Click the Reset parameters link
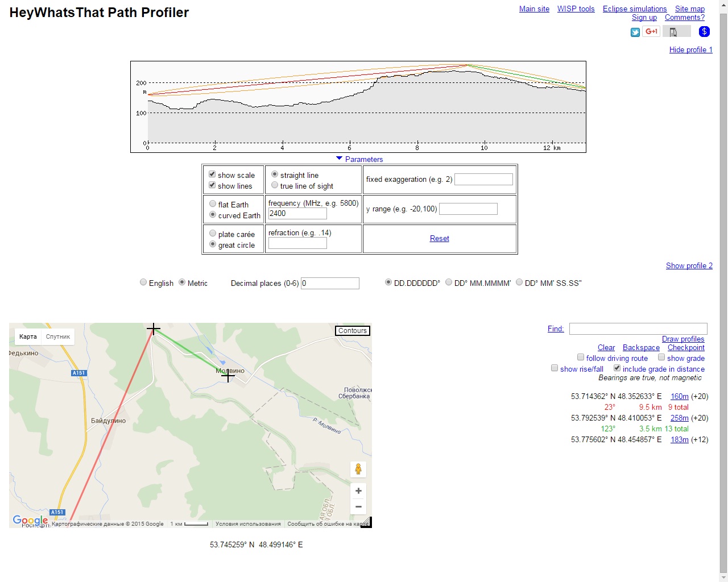Screen dimensions: 728x582 click(439, 239)
